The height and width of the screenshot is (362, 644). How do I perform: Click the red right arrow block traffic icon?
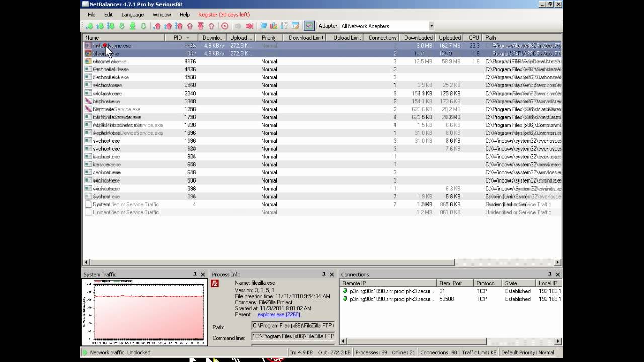pos(249,26)
